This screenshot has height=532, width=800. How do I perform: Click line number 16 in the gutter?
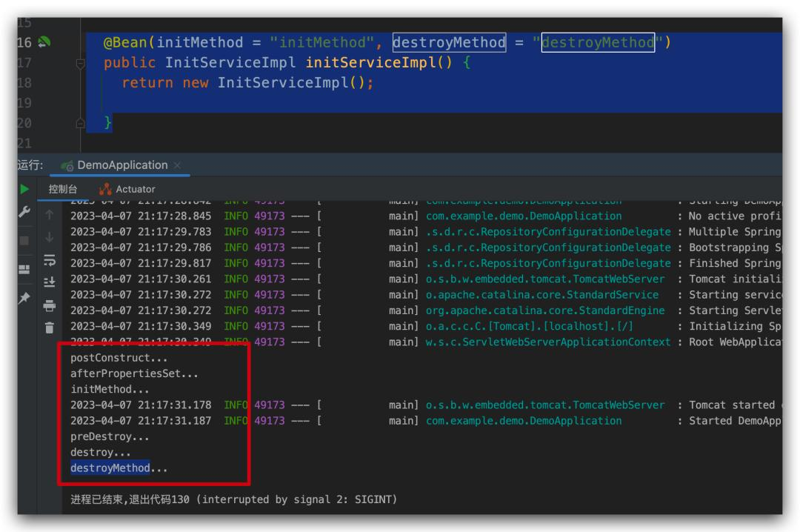[24, 43]
